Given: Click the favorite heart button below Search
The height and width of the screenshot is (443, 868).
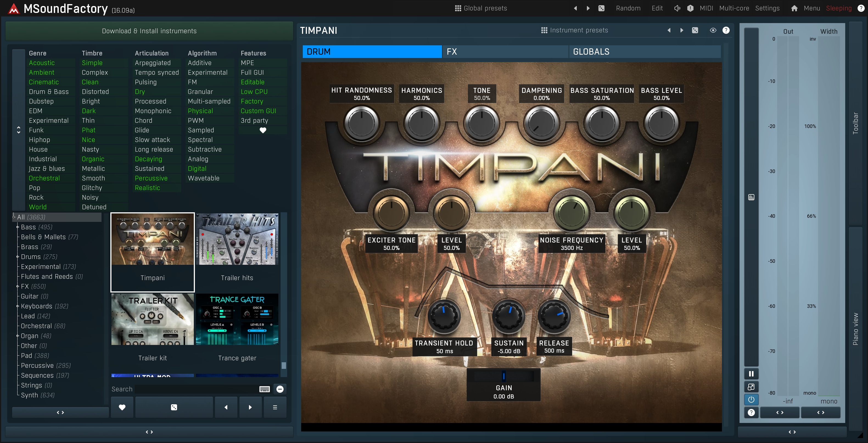Looking at the screenshot, I should 122,407.
